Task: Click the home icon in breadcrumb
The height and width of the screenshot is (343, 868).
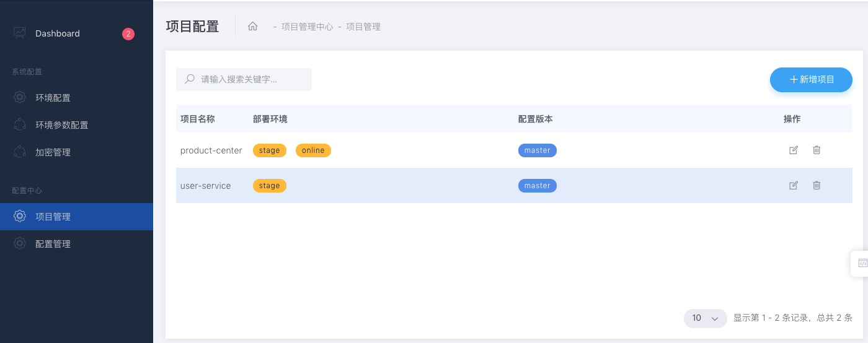Action: [252, 27]
